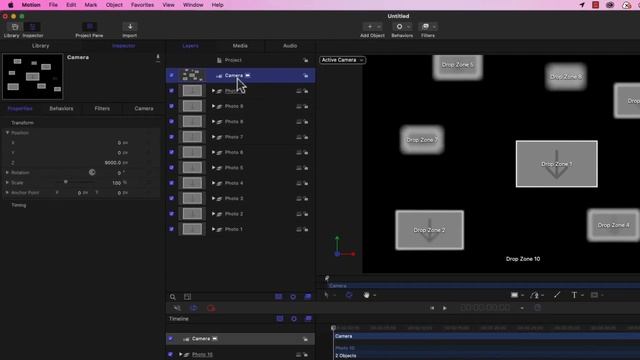Select Drop Zone 1 in the canvas
640x360 pixels.
click(556, 164)
